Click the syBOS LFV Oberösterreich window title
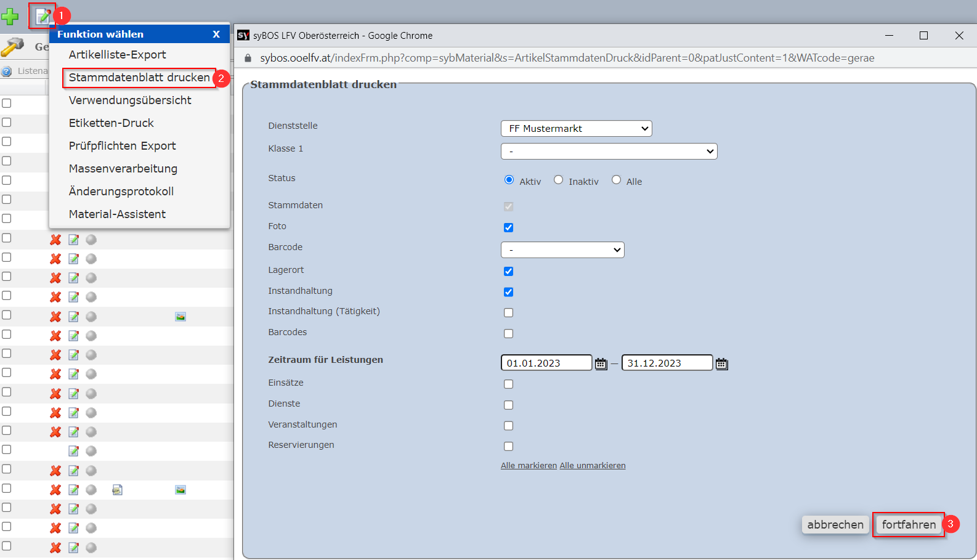This screenshot has height=560, width=977. point(343,36)
